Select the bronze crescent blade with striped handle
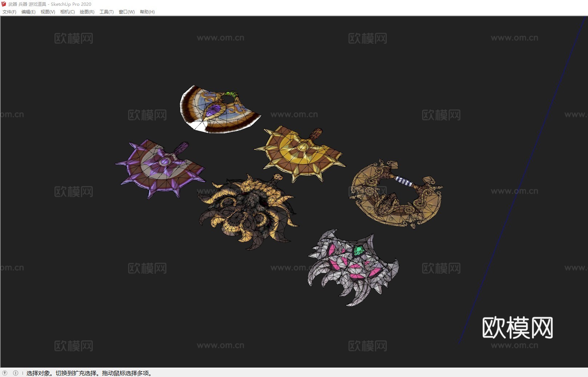The image size is (588, 377). (396, 193)
